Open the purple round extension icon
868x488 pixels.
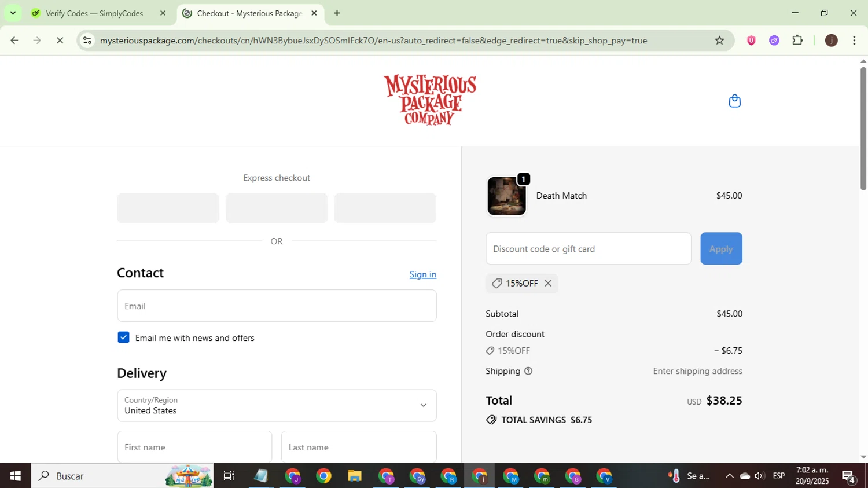pyautogui.click(x=774, y=40)
